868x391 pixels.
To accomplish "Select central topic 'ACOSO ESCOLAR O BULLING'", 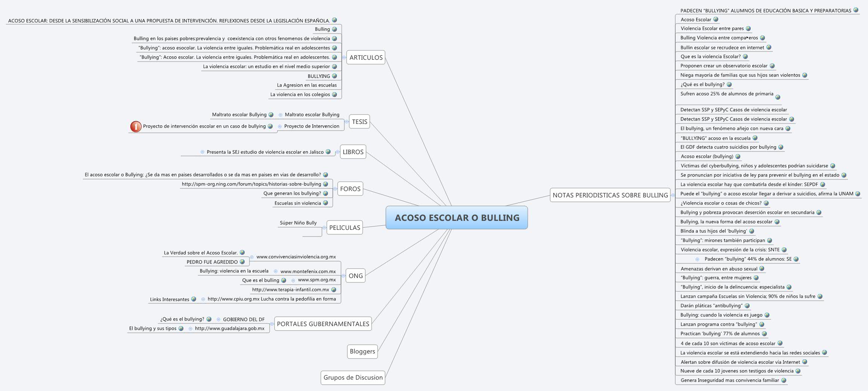I will coord(456,218).
